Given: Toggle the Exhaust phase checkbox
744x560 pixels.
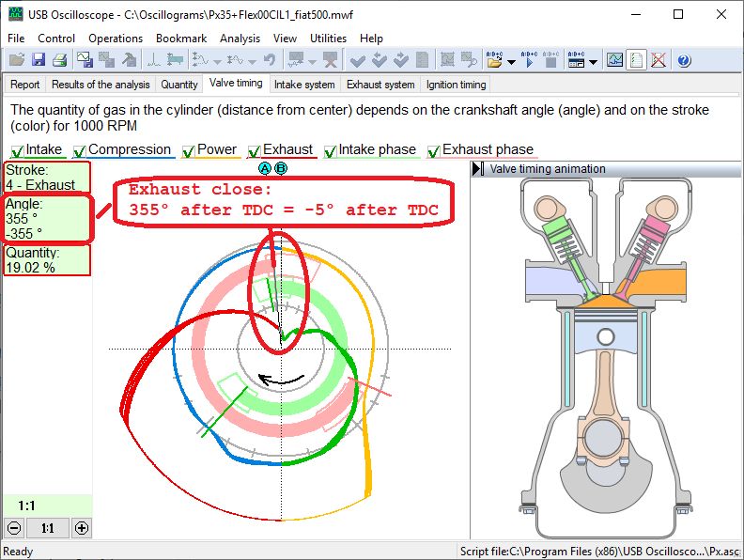Looking at the screenshot, I should coord(434,150).
